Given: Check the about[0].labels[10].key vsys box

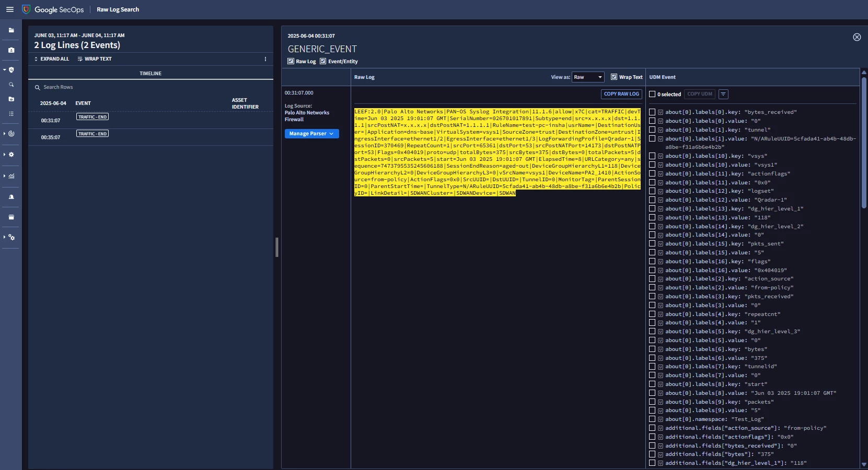Looking at the screenshot, I should [x=652, y=156].
